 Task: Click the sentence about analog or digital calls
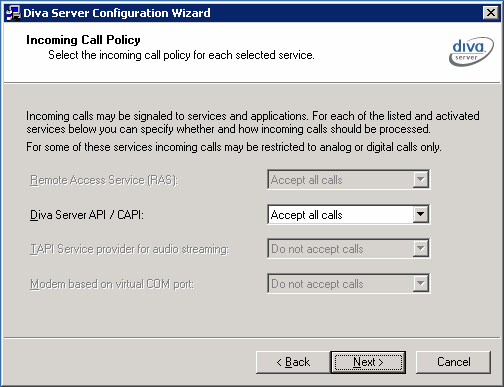point(234,147)
